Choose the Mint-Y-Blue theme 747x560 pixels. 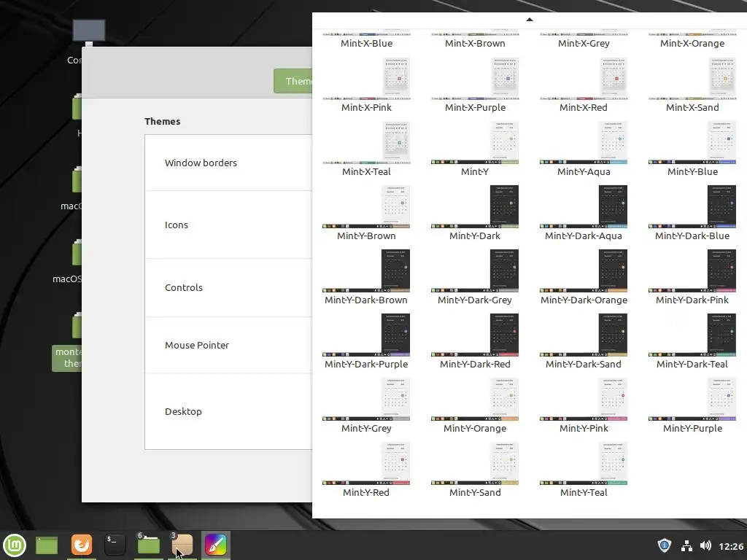click(x=692, y=149)
